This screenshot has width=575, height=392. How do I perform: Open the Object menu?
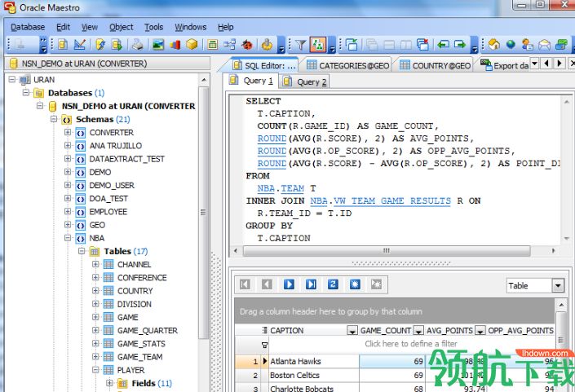click(121, 27)
